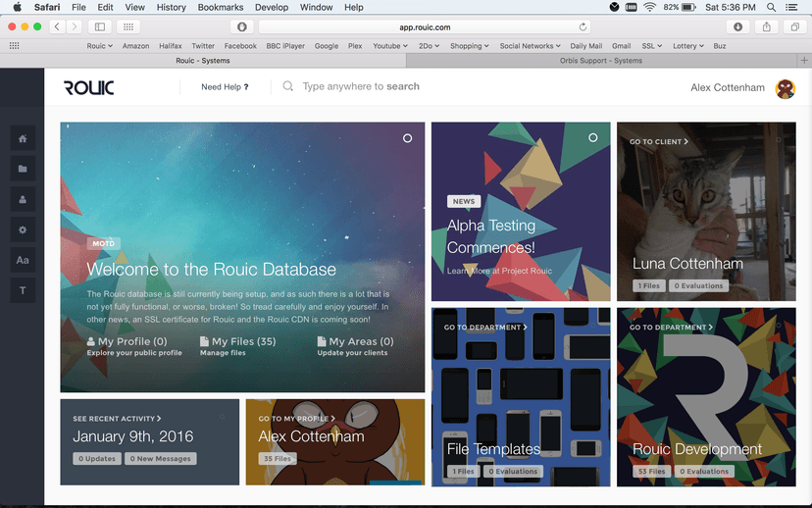
Task: Open the Wi-Fi status menu
Action: pyautogui.click(x=649, y=7)
